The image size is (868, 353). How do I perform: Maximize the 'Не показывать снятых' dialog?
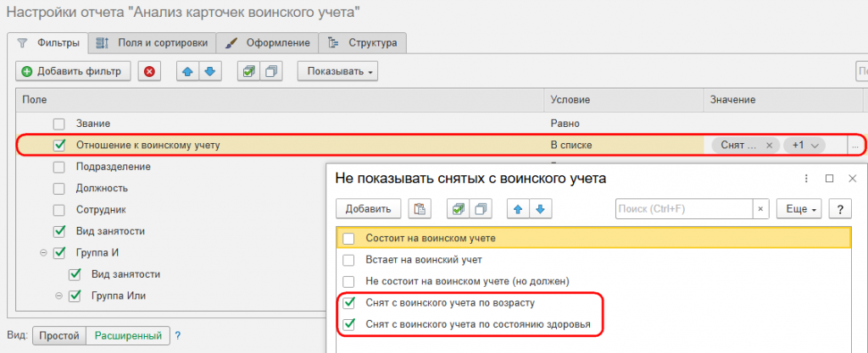tap(829, 179)
